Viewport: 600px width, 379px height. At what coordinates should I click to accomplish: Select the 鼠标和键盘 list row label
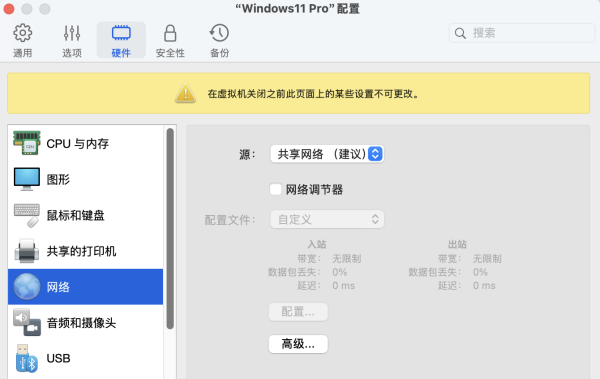pos(75,215)
